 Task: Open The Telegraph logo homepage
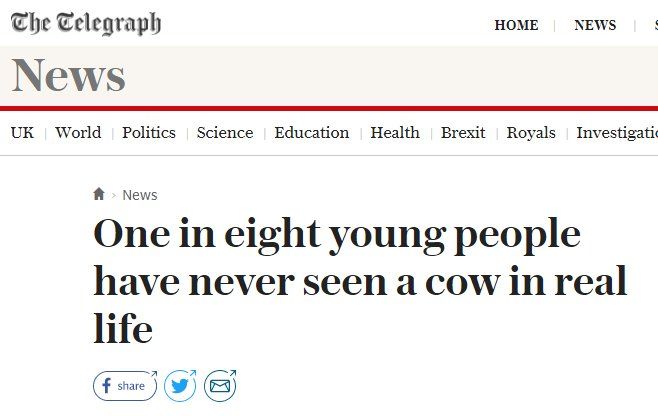click(85, 24)
